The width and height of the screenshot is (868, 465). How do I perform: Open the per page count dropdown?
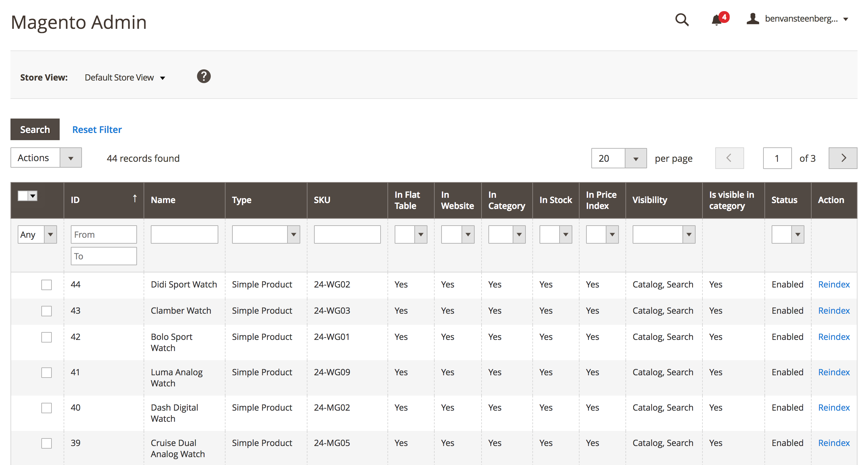click(635, 158)
